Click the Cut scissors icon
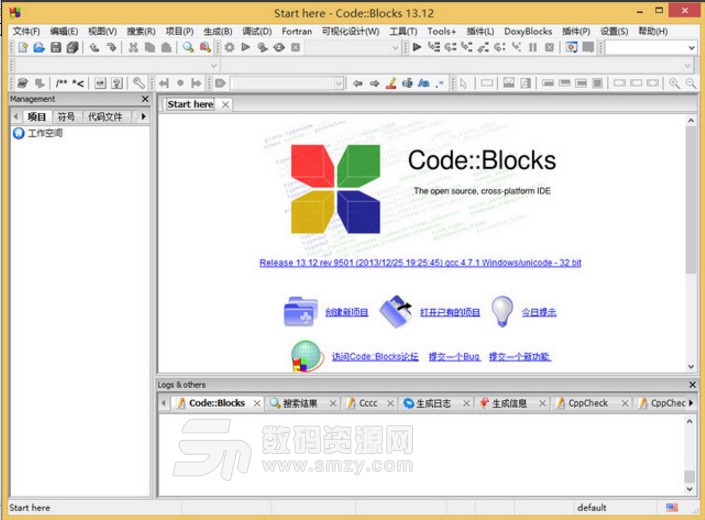 [133, 47]
